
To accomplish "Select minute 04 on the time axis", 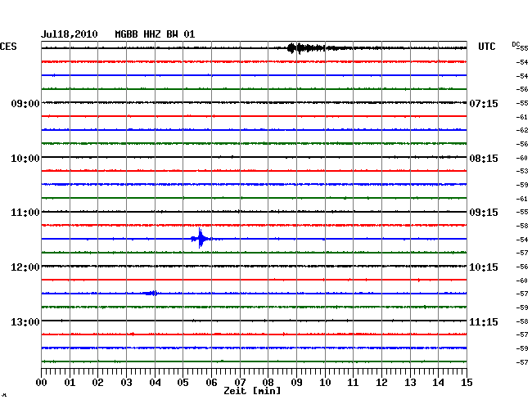I will click(155, 382).
